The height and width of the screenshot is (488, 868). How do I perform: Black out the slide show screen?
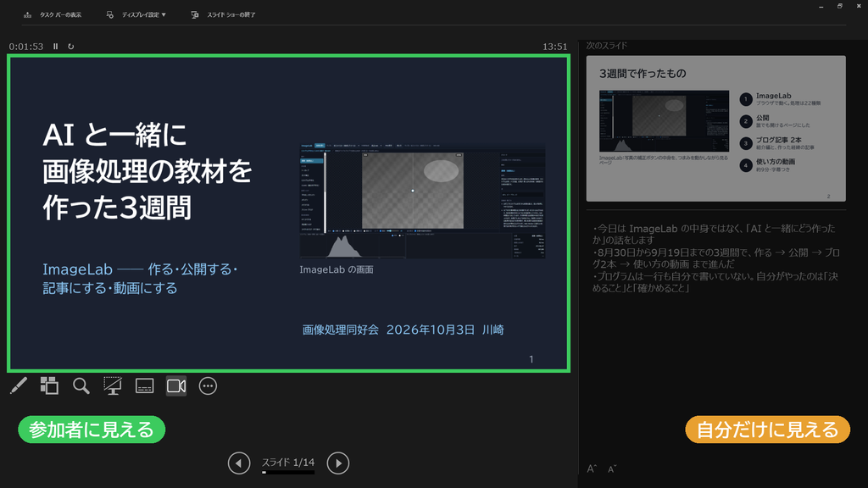113,385
